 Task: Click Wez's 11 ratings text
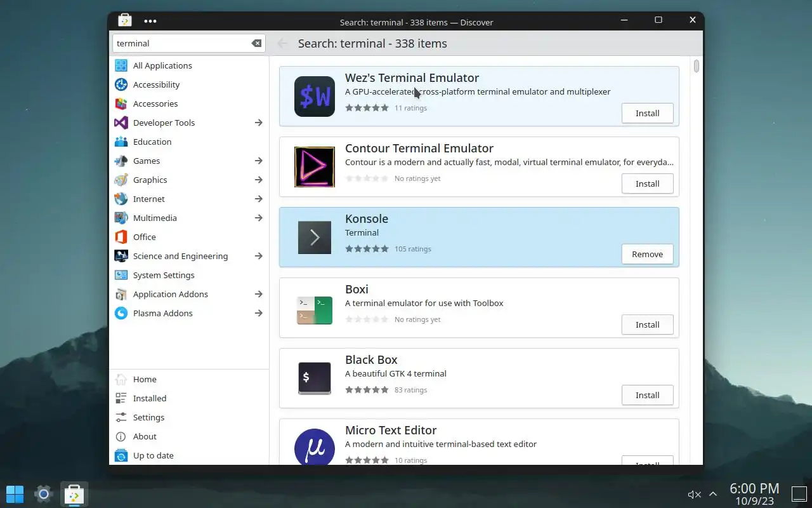[x=410, y=108]
